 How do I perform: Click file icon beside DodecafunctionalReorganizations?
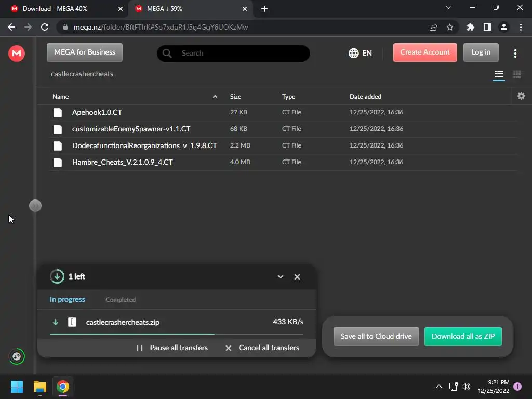pos(58,145)
